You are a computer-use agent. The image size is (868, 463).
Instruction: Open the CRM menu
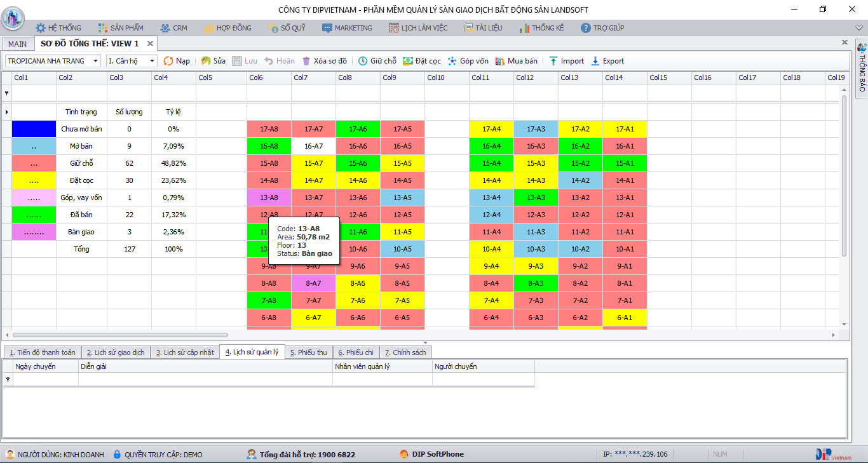(x=173, y=28)
